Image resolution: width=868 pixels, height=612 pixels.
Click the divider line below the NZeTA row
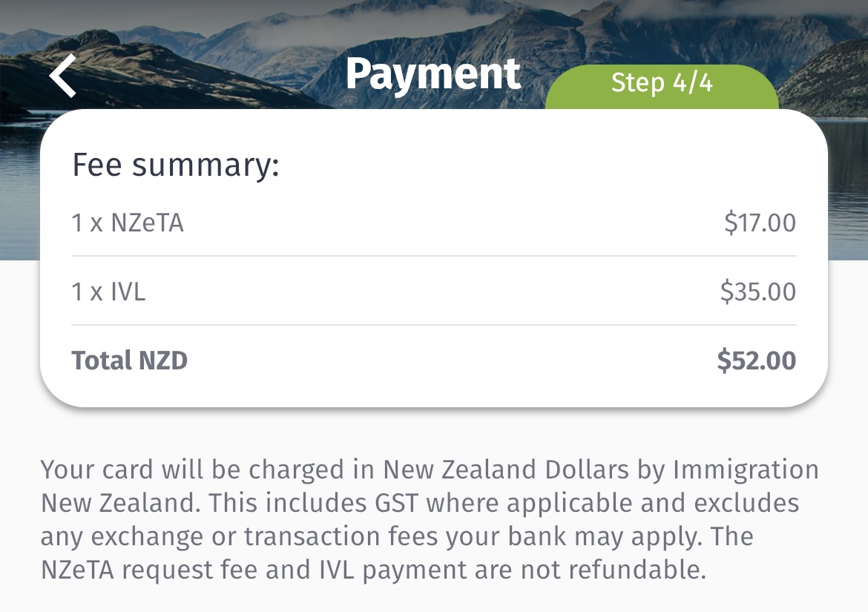click(x=433, y=257)
